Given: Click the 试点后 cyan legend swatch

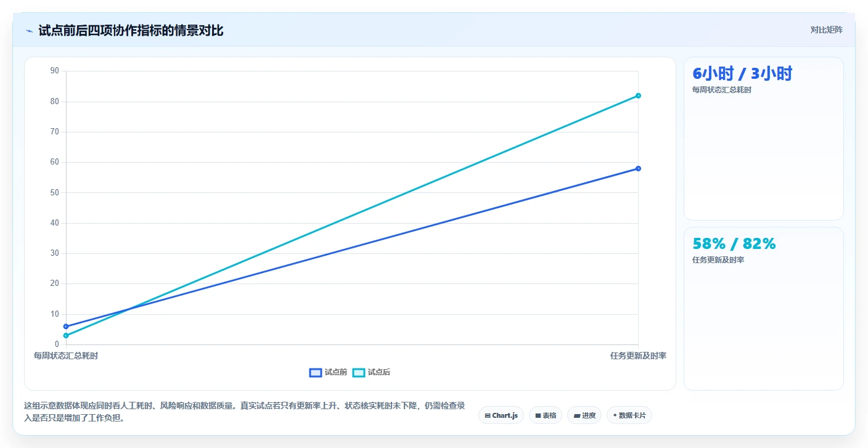Looking at the screenshot, I should point(359,372).
